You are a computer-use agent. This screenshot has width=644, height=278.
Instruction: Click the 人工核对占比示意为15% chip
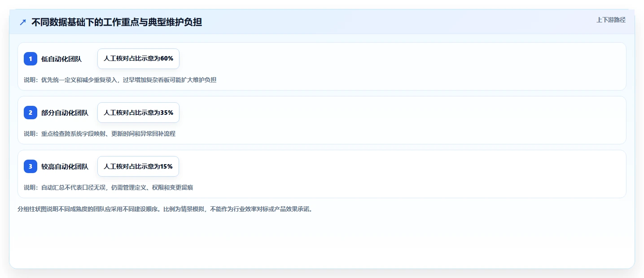(138, 166)
